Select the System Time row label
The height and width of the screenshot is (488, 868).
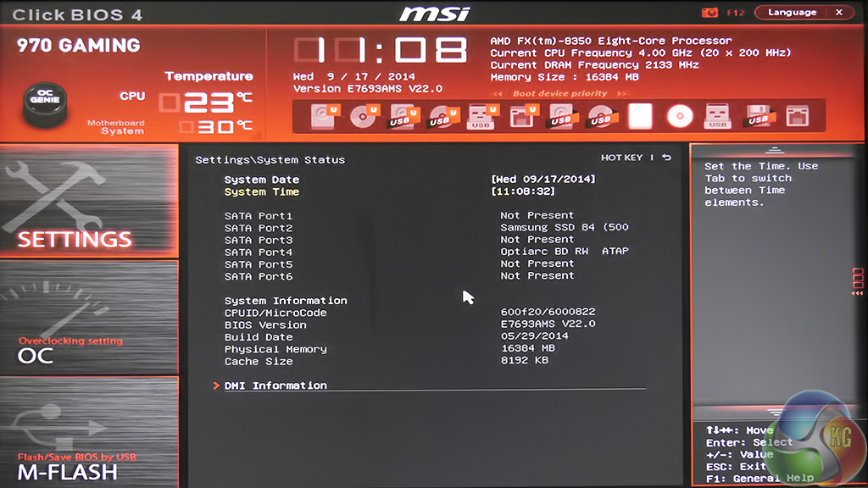point(261,192)
